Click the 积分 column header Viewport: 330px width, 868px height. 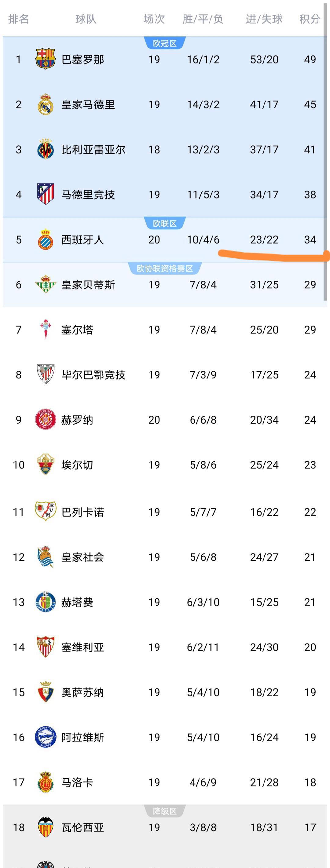coord(310,19)
